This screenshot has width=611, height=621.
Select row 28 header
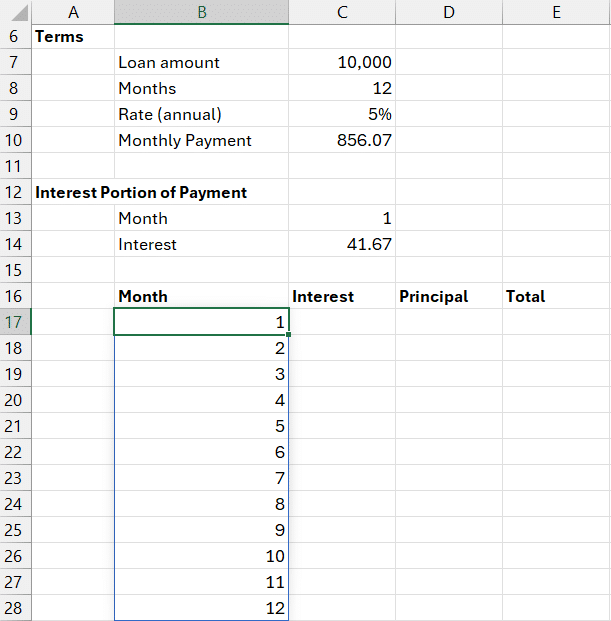[x=14, y=608]
